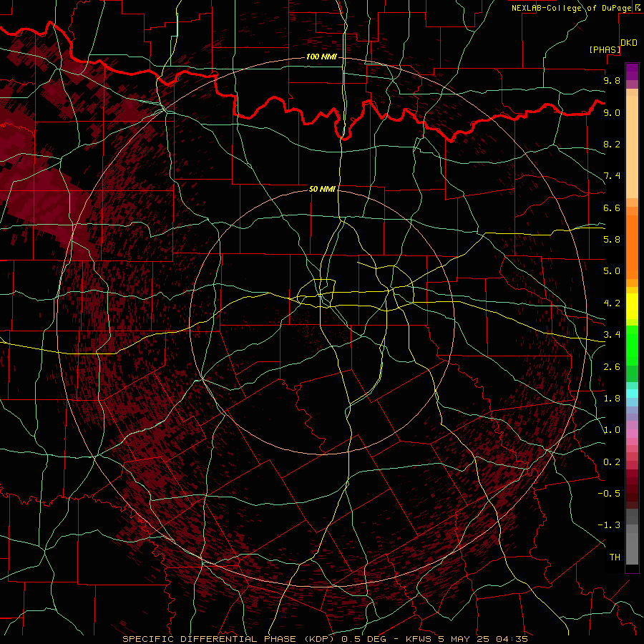Pick the bright yellow color bar segment
This screenshot has width=644, height=644.
[x=632, y=306]
